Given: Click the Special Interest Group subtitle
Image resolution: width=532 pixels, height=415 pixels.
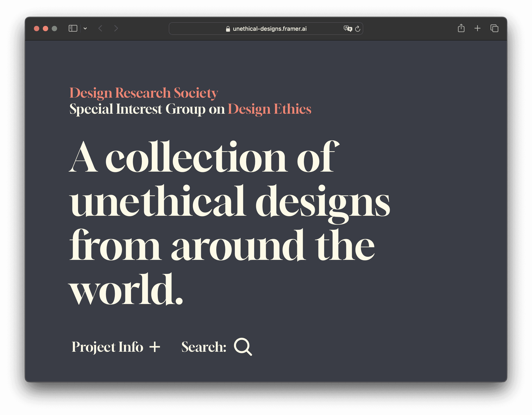Looking at the screenshot, I should (147, 109).
